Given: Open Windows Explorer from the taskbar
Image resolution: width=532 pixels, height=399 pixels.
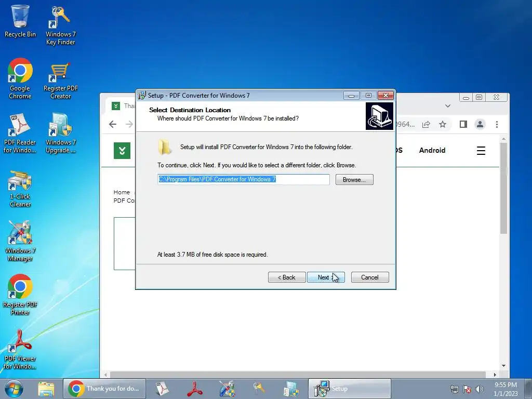Looking at the screenshot, I should point(46,389).
